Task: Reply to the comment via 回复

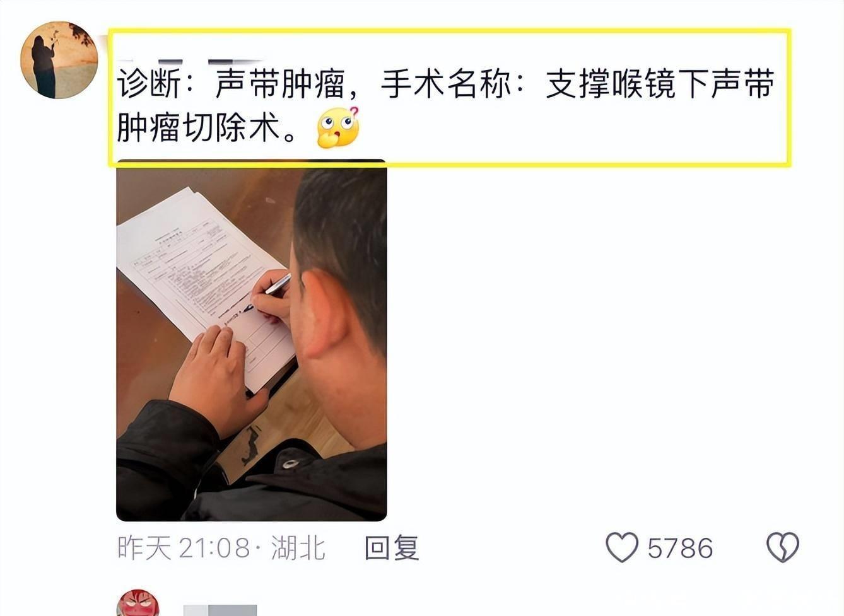Action: (392, 548)
